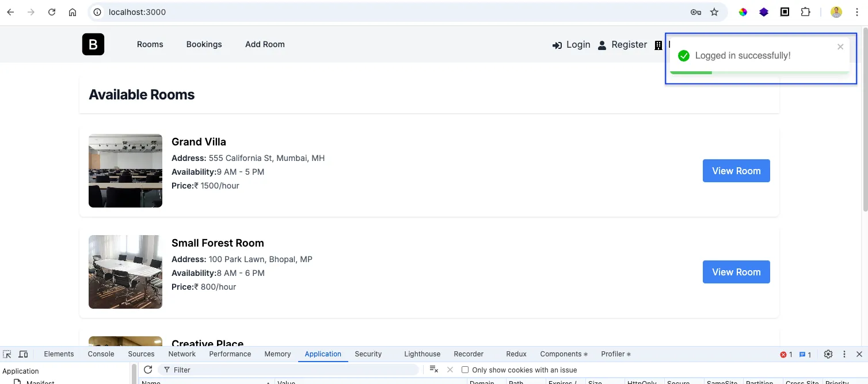The height and width of the screenshot is (384, 868).
Task: Switch to the Redux DevTools tab
Action: point(516,354)
